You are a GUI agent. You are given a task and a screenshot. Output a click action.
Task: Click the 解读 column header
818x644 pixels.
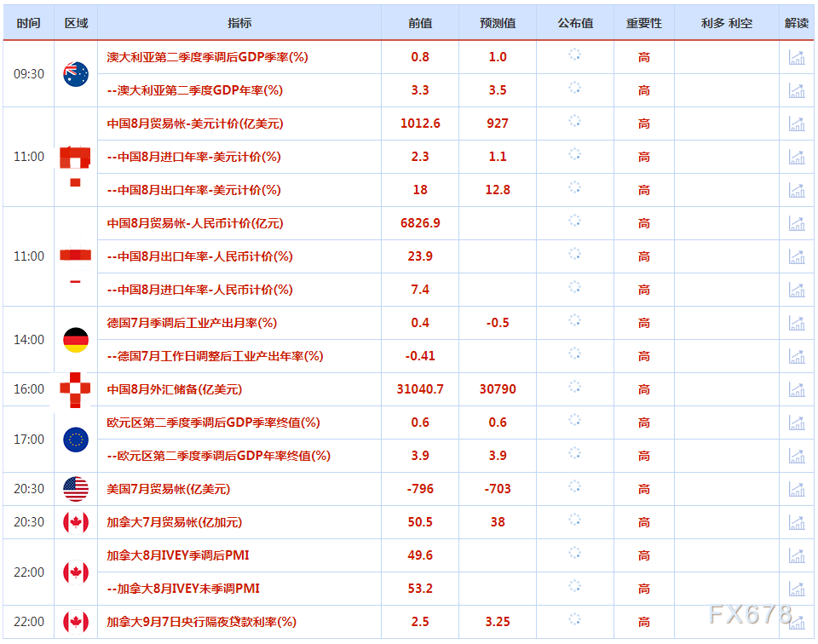tap(797, 23)
